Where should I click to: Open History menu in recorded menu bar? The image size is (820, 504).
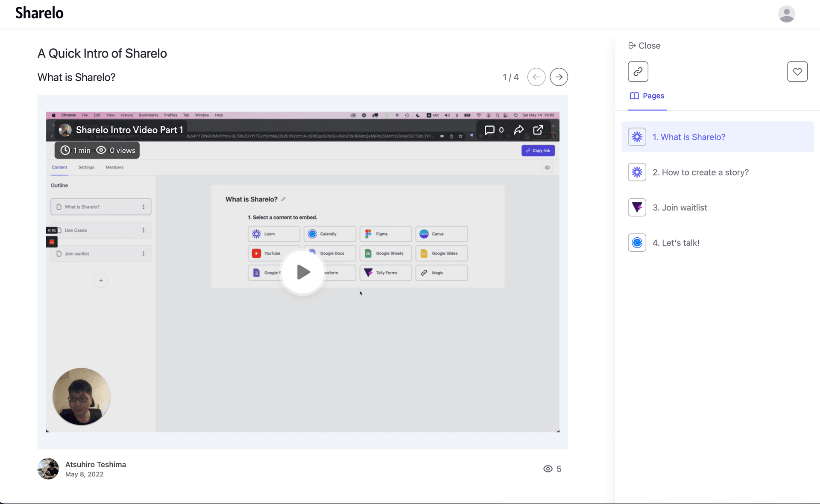click(127, 115)
